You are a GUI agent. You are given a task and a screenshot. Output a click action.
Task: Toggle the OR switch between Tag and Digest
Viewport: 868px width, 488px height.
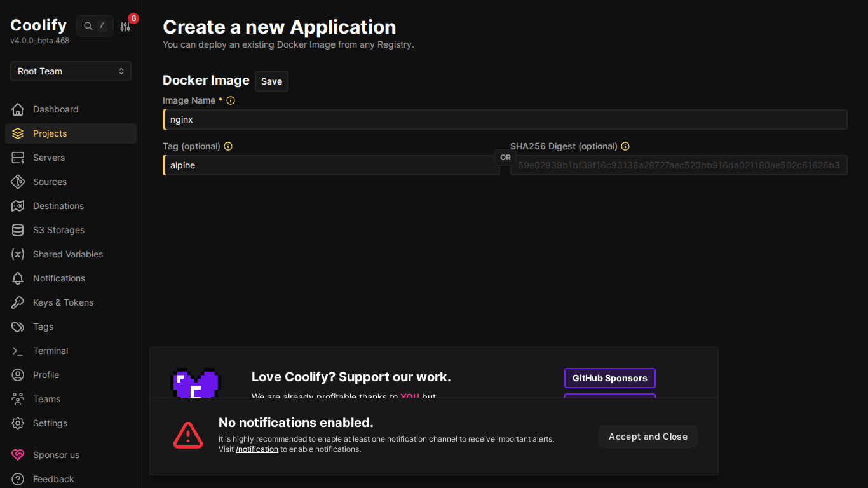pos(505,157)
